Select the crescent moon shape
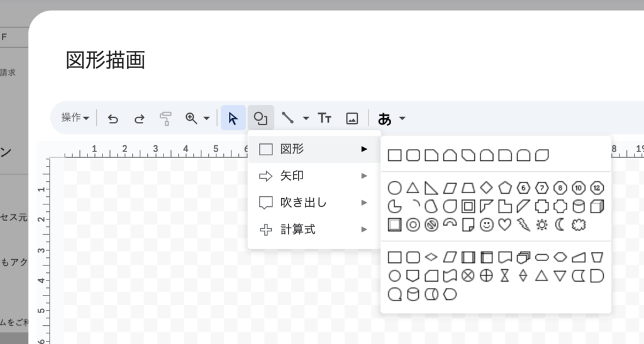This screenshot has width=644, height=344. [x=560, y=225]
